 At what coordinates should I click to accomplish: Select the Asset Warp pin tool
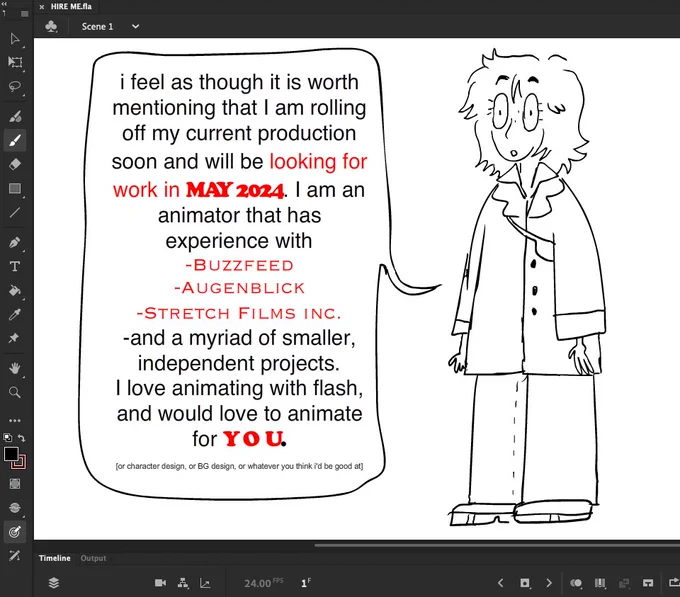[x=14, y=338]
